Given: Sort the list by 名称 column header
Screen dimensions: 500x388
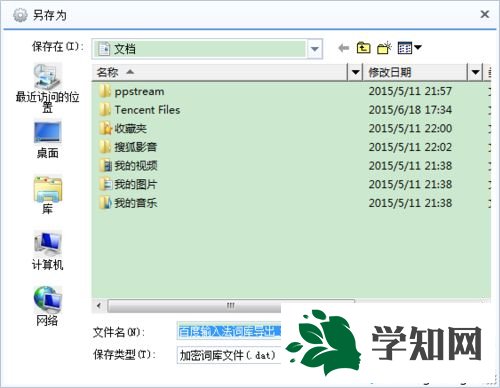Looking at the screenshot, I should pos(220,72).
